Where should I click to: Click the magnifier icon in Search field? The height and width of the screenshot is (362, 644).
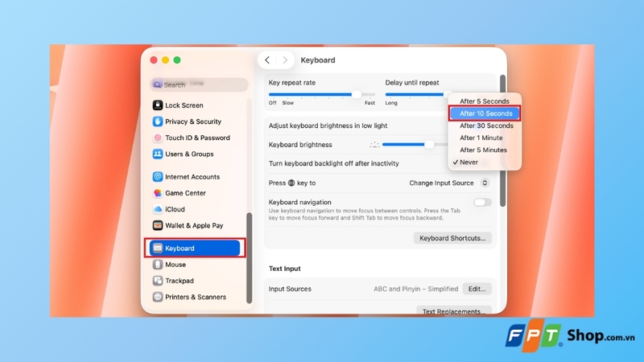(x=157, y=85)
